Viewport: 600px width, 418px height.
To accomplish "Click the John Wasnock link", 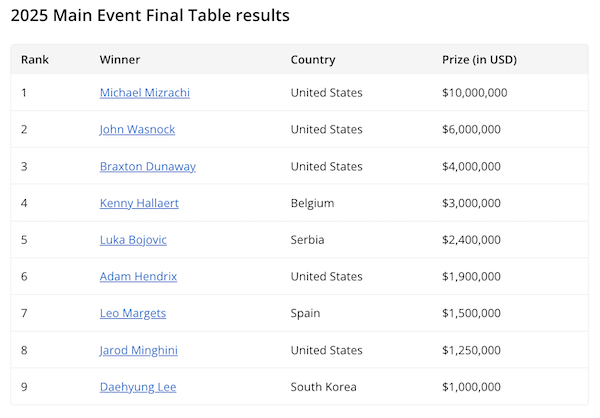I will click(x=137, y=130).
